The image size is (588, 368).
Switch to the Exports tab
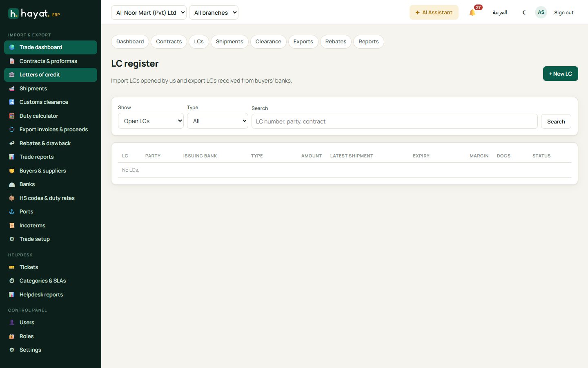tap(303, 42)
